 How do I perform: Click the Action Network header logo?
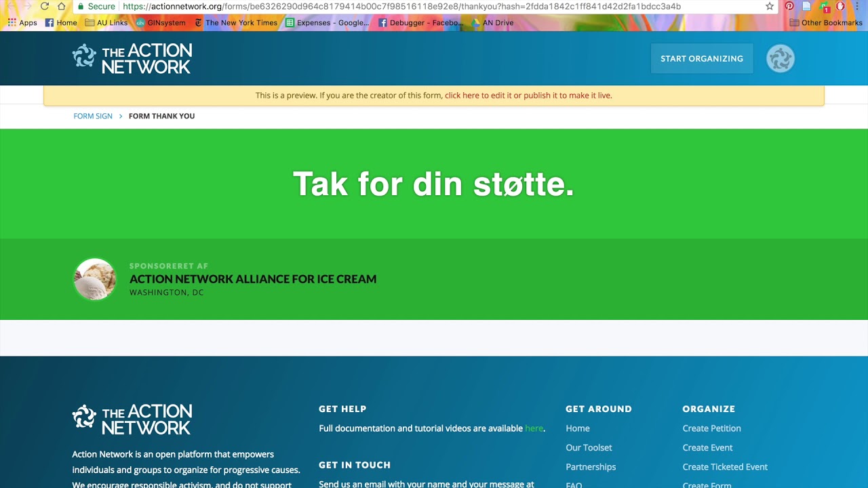pos(132,58)
